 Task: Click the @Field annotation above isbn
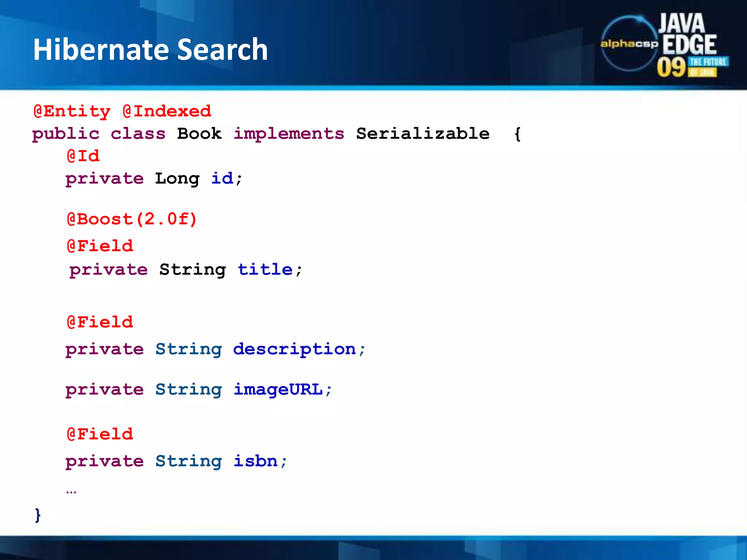[x=100, y=434]
